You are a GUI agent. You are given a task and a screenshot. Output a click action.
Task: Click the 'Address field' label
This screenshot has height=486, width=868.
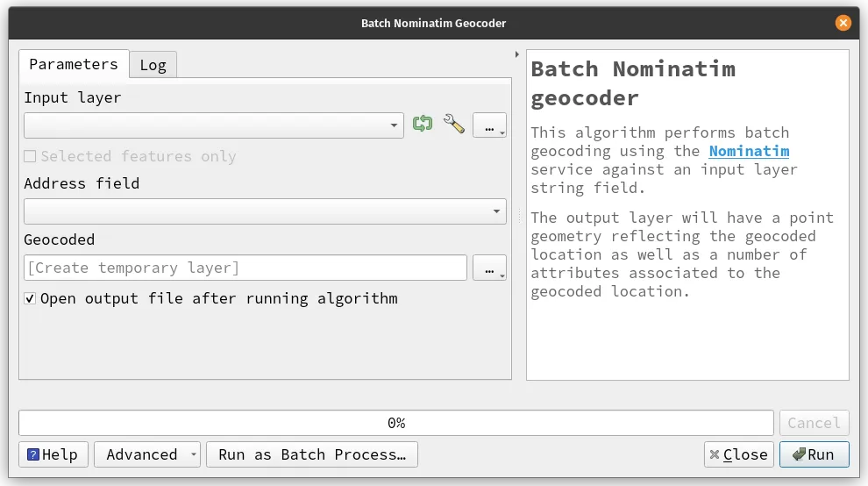82,183
